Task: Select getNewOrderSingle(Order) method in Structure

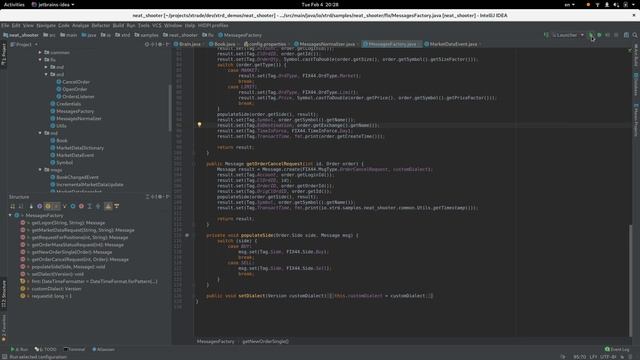Action: pyautogui.click(x=72, y=252)
